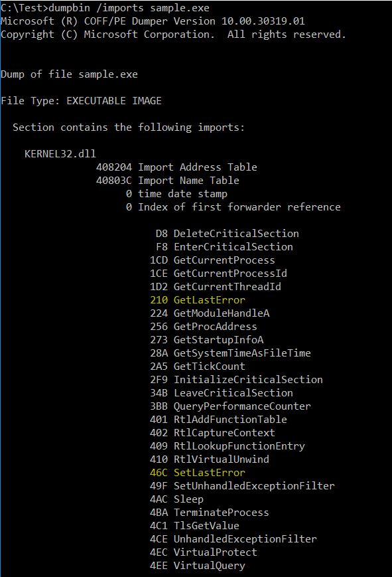Click the GetTickCount import entry
This screenshot has height=577, width=392.
198,367
